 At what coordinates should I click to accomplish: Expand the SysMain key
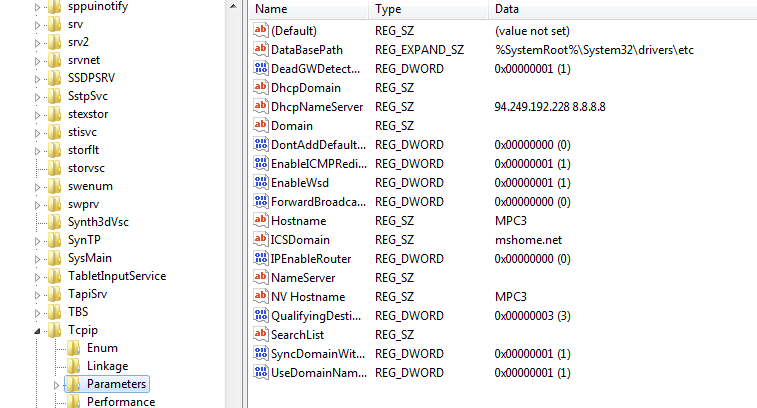click(x=37, y=259)
